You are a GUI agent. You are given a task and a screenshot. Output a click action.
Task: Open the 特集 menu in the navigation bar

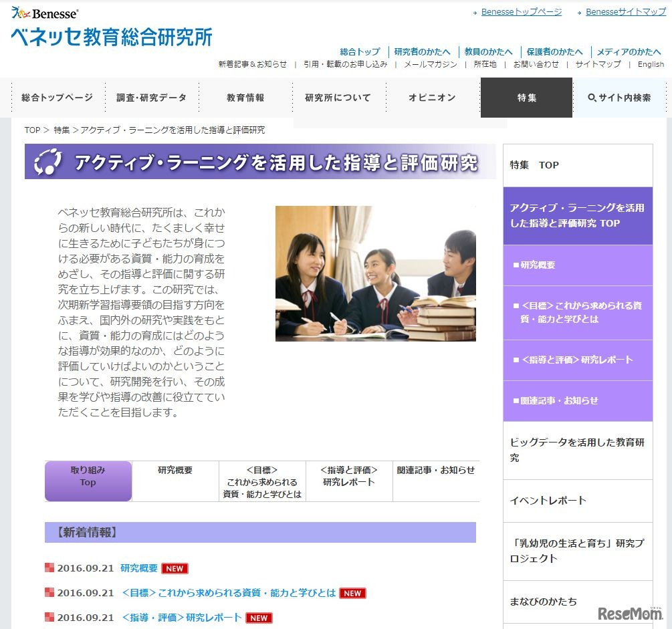pos(526,97)
